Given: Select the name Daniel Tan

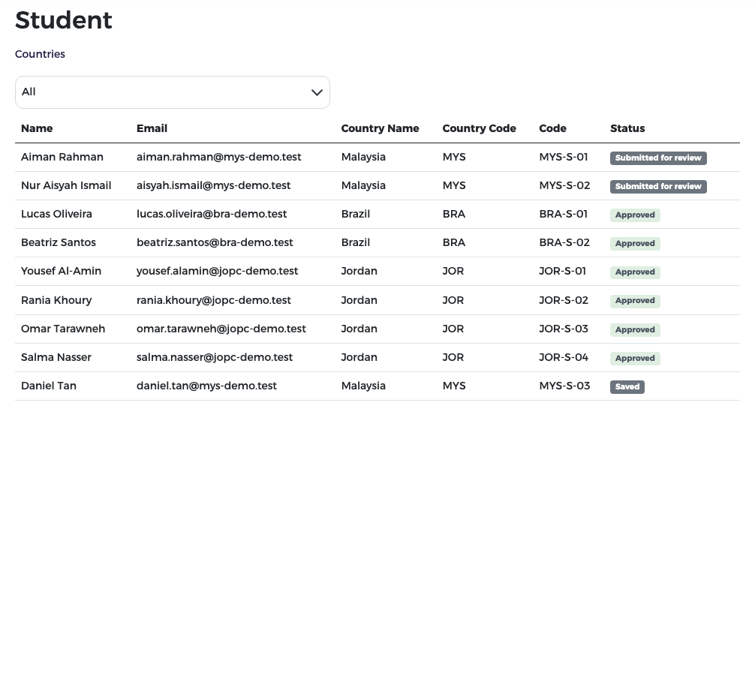Looking at the screenshot, I should [49, 385].
